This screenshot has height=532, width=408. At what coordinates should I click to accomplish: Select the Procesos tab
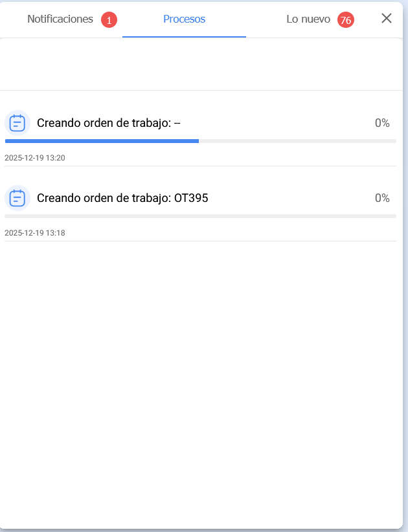click(184, 19)
